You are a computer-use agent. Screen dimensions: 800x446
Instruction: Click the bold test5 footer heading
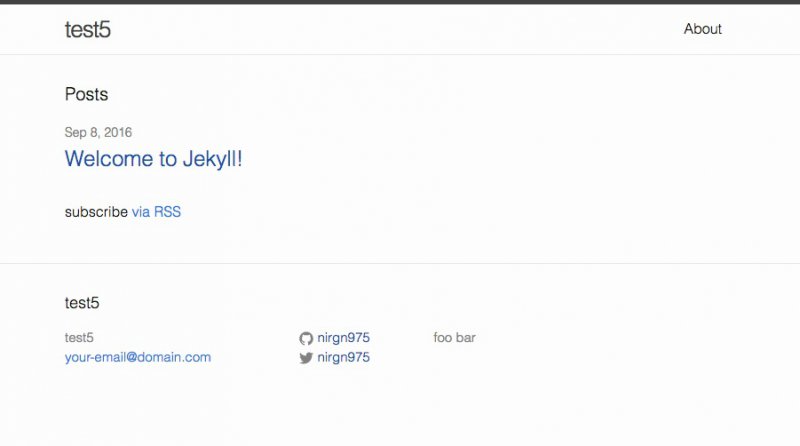(82, 303)
